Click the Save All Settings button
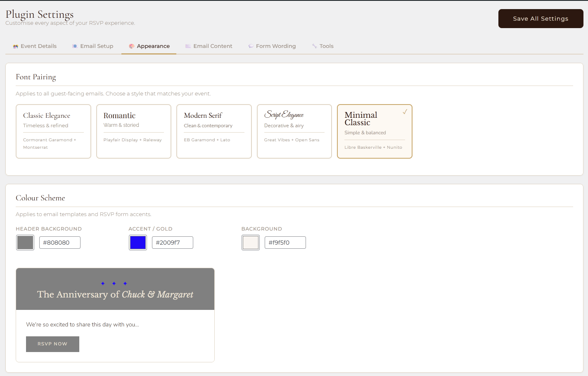The height and width of the screenshot is (376, 588). tap(541, 19)
